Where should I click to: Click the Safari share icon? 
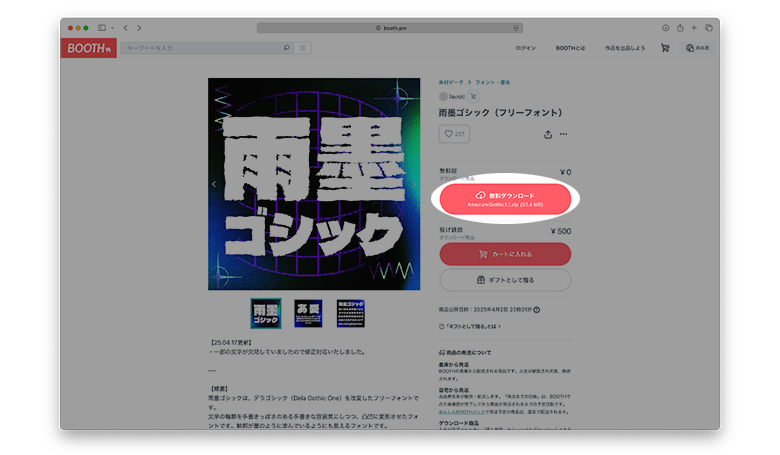coord(680,28)
